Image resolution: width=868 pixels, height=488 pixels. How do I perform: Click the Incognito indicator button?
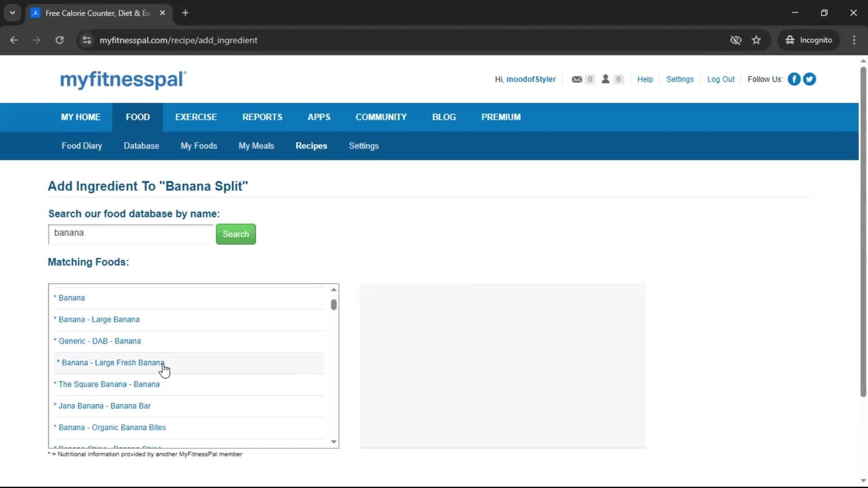[808, 40]
